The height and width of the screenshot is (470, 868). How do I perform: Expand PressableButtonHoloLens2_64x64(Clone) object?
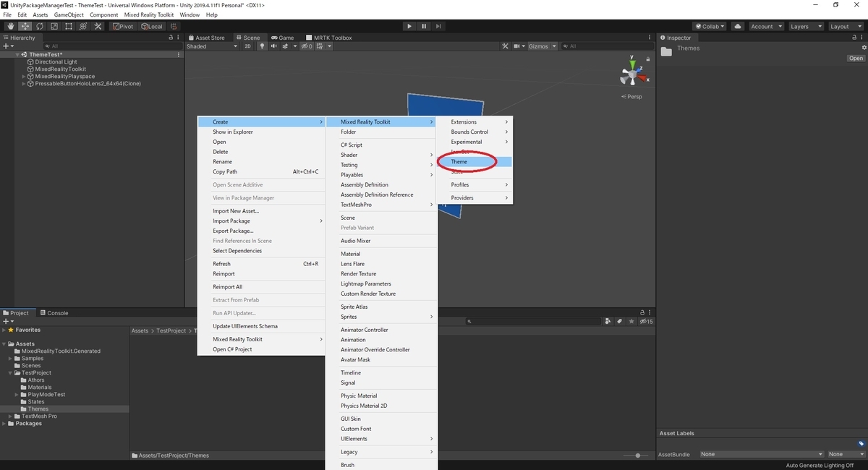tap(24, 84)
